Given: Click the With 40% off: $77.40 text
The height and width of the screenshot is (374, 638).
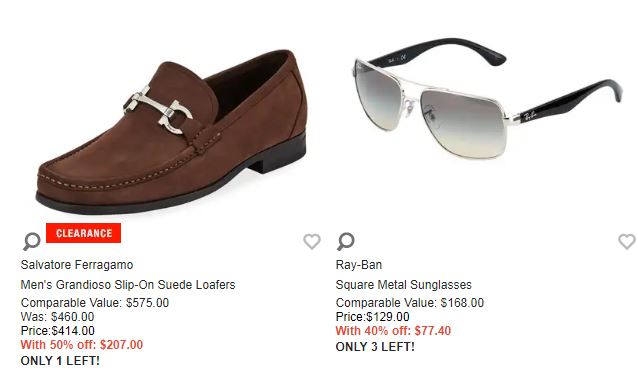Looking at the screenshot, I should 393,331.
